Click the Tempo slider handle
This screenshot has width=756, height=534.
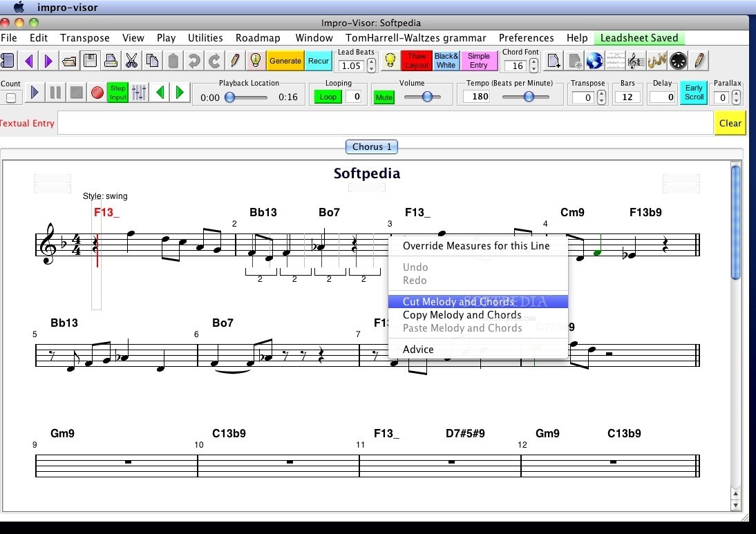coord(529,97)
